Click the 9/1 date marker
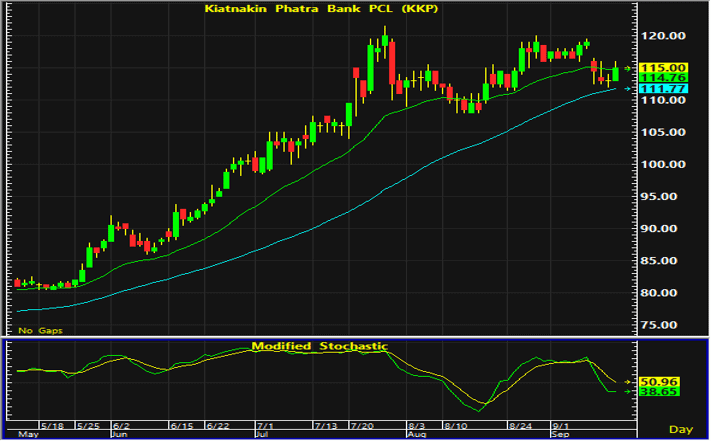711x441 pixels. [560, 426]
